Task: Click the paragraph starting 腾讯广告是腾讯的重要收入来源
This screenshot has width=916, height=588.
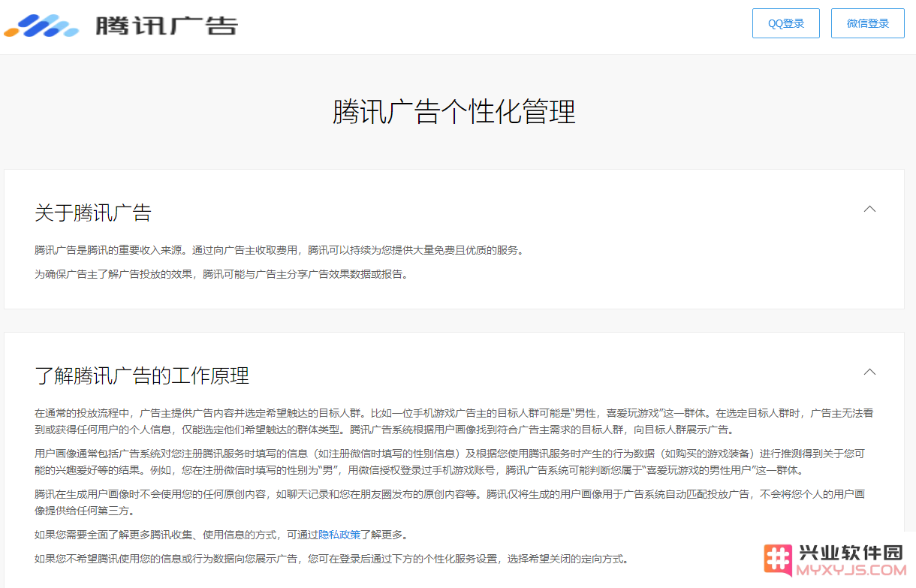Action: pos(279,250)
